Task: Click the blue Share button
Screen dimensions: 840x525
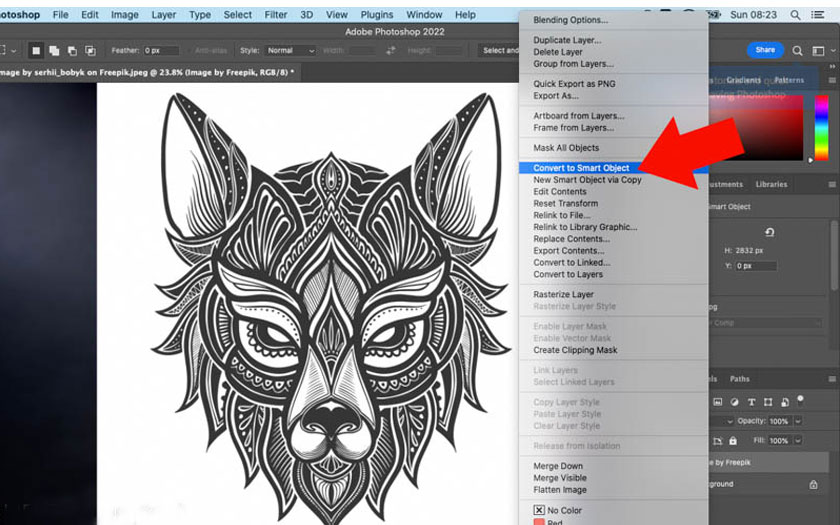Action: coord(765,50)
